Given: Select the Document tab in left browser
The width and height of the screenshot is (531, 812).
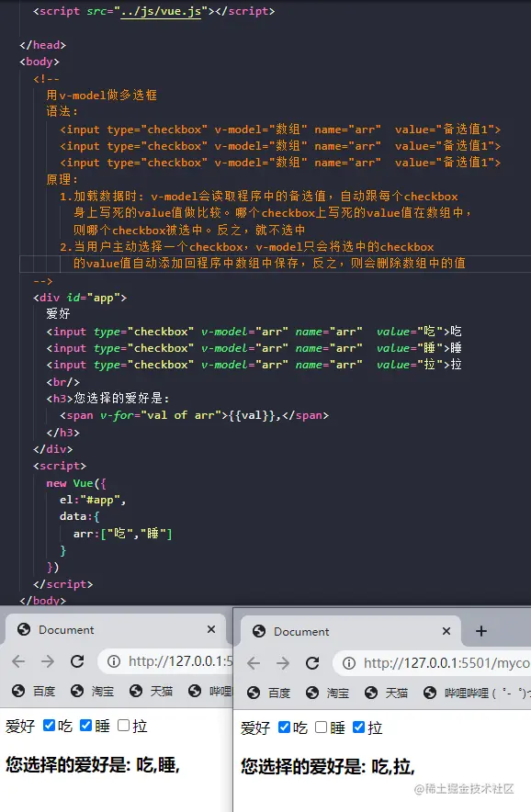Looking at the screenshot, I should (115, 630).
